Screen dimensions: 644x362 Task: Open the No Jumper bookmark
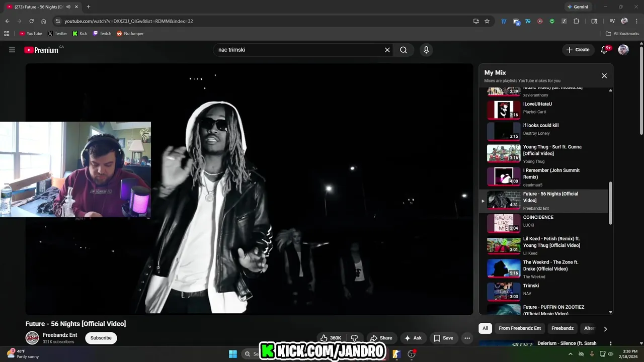[x=130, y=34]
